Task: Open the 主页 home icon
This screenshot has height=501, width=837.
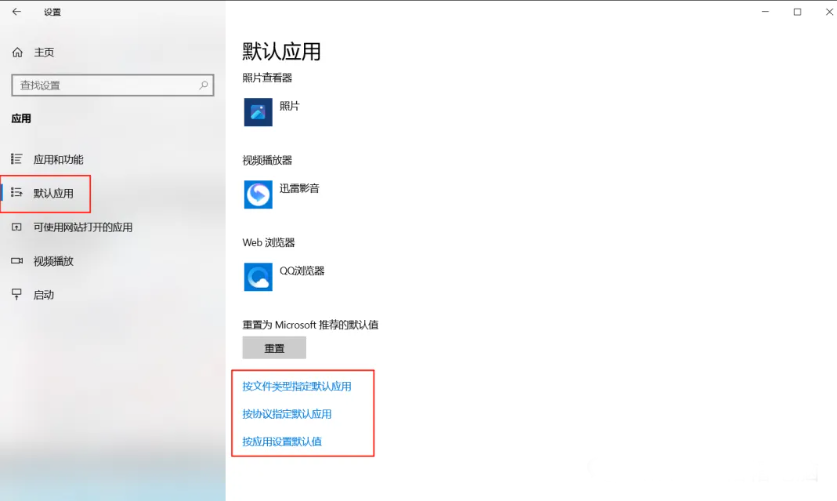Action: (18, 52)
